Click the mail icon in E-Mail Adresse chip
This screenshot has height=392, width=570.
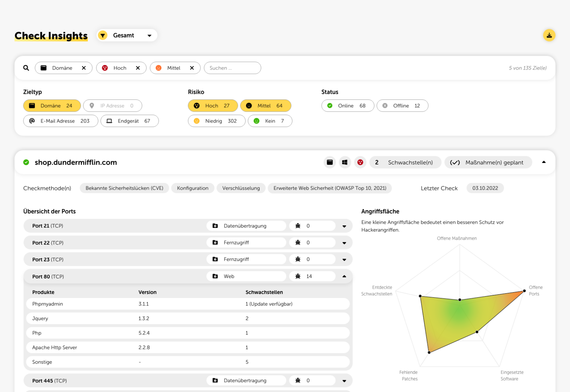32,121
